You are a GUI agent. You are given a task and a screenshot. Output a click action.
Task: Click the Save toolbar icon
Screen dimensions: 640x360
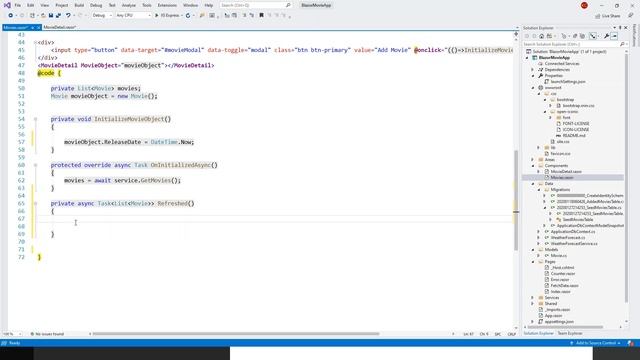coord(51,16)
